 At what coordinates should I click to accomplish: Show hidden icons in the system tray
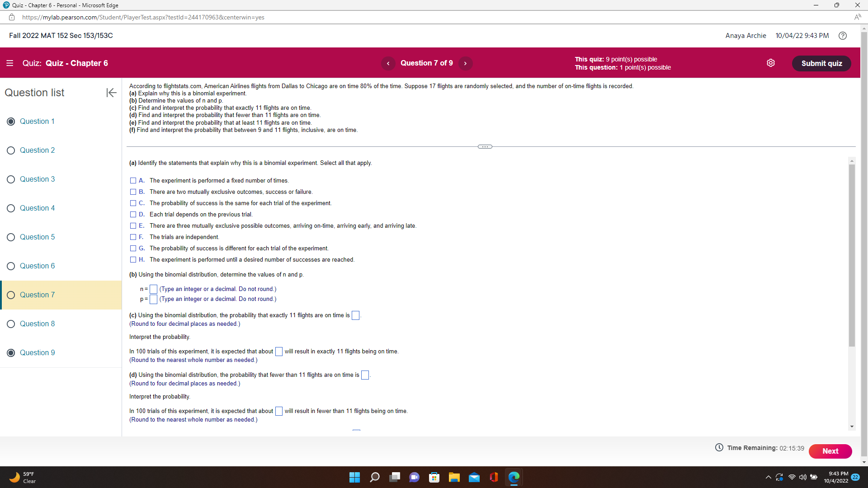(x=768, y=477)
